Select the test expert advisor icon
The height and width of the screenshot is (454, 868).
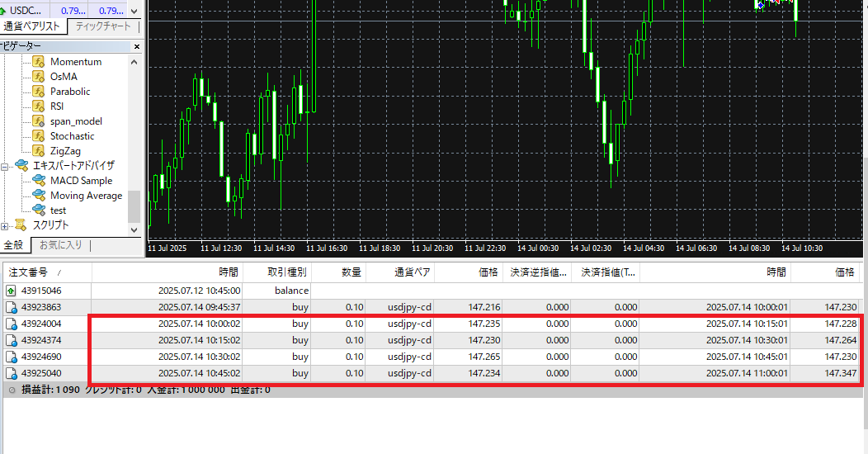[x=38, y=210]
